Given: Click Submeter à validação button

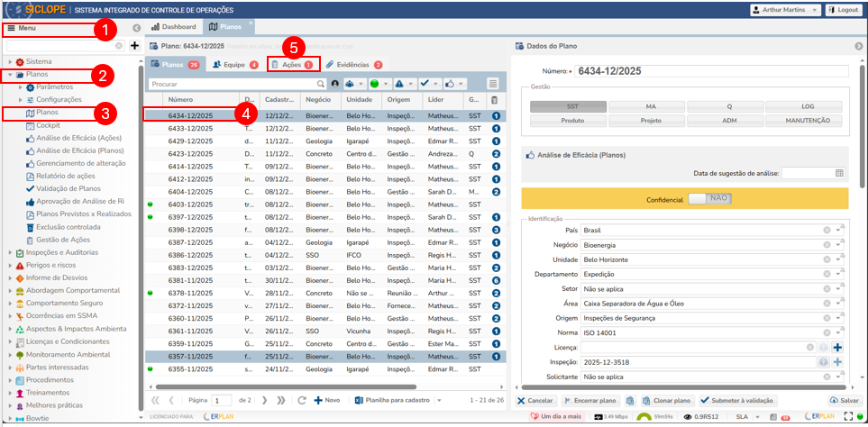Looking at the screenshot, I should coord(737,400).
